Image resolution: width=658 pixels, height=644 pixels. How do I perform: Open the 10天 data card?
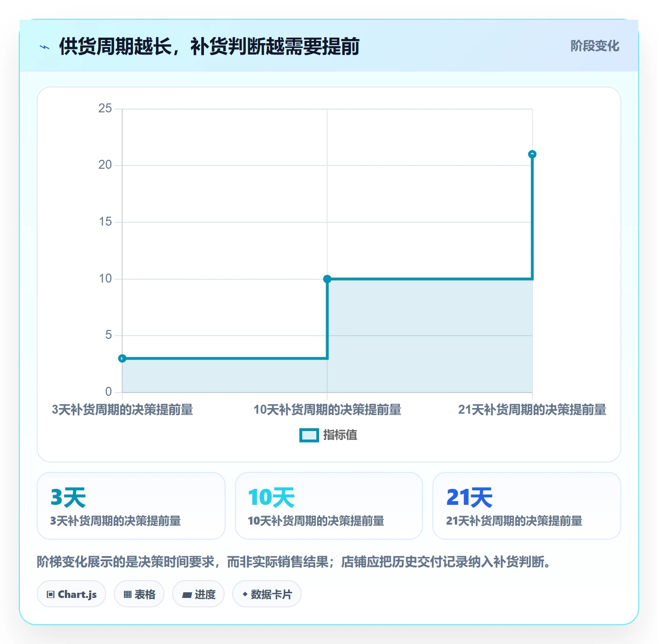329,506
